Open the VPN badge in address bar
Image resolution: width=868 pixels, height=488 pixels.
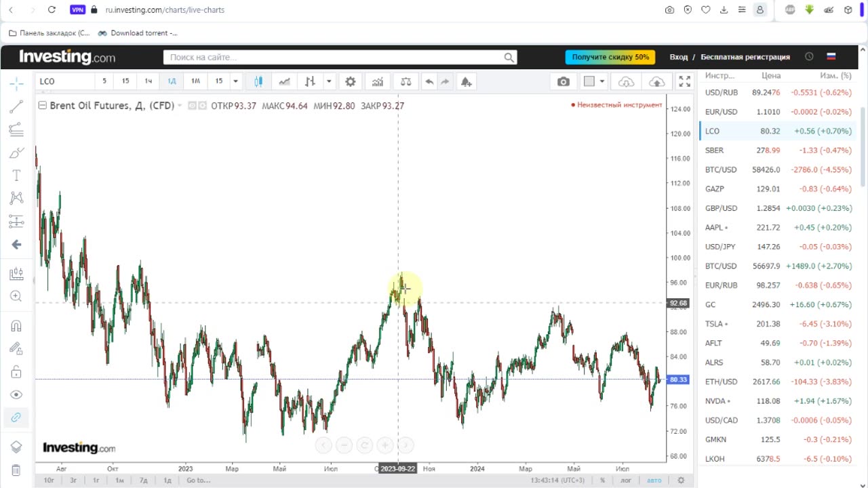coord(77,10)
